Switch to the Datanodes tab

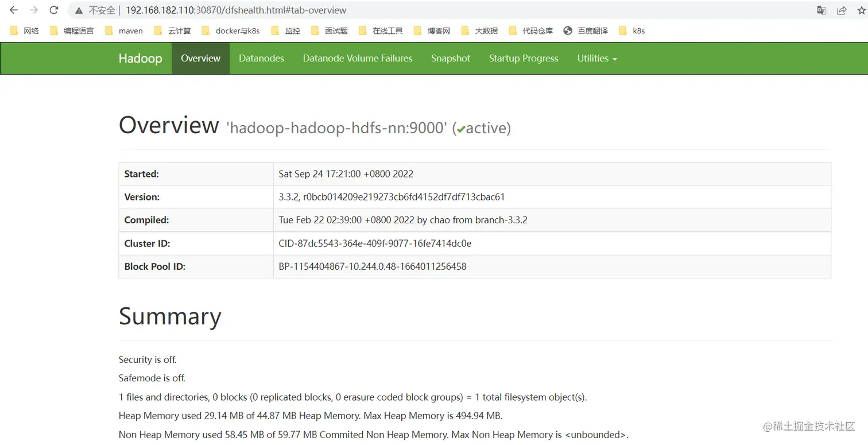click(261, 59)
